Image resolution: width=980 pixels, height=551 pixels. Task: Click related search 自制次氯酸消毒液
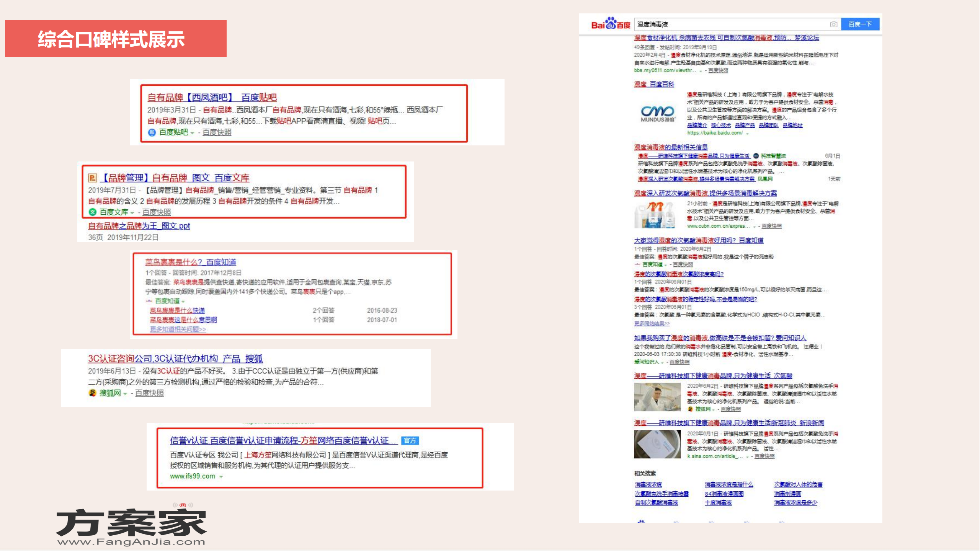[657, 502]
